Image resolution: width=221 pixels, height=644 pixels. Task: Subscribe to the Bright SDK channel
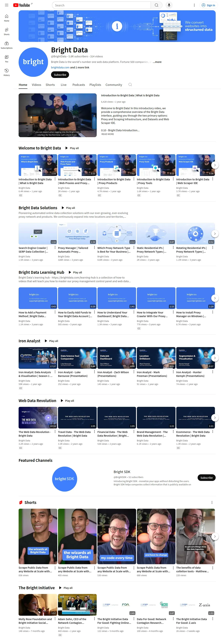pos(206,478)
